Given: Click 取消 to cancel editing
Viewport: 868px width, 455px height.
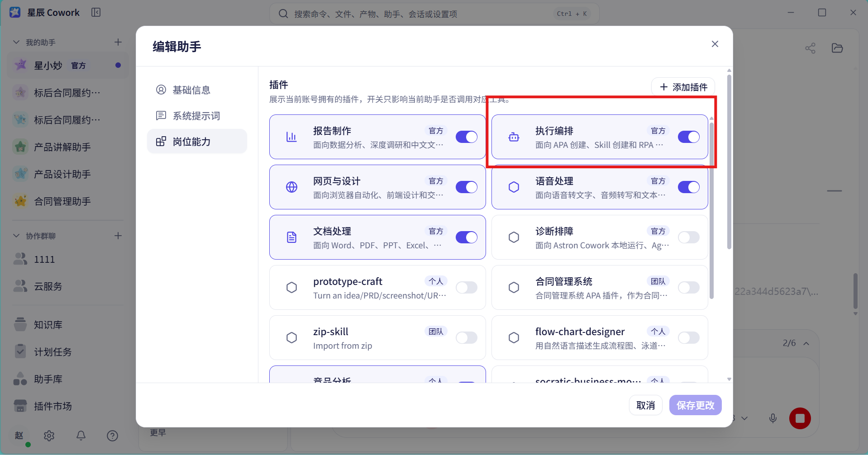Looking at the screenshot, I should pyautogui.click(x=645, y=405).
